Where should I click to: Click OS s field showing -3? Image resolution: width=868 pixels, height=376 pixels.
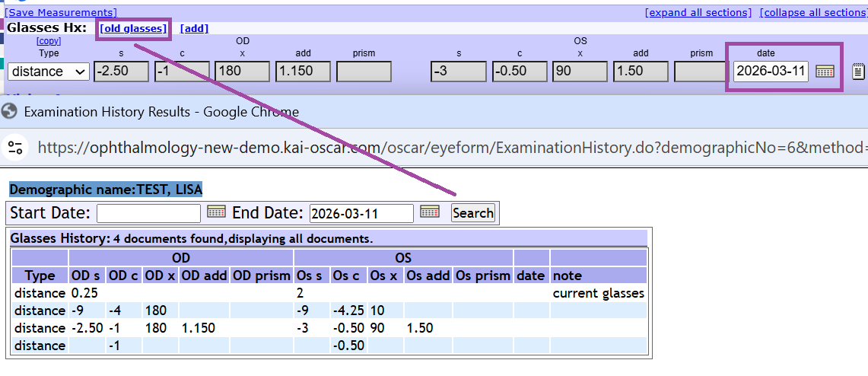pyautogui.click(x=459, y=72)
